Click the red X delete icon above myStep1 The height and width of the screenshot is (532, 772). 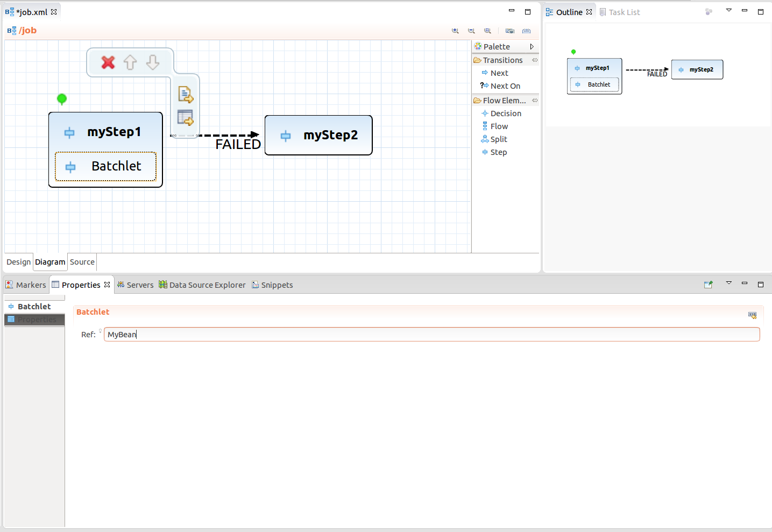coord(108,63)
